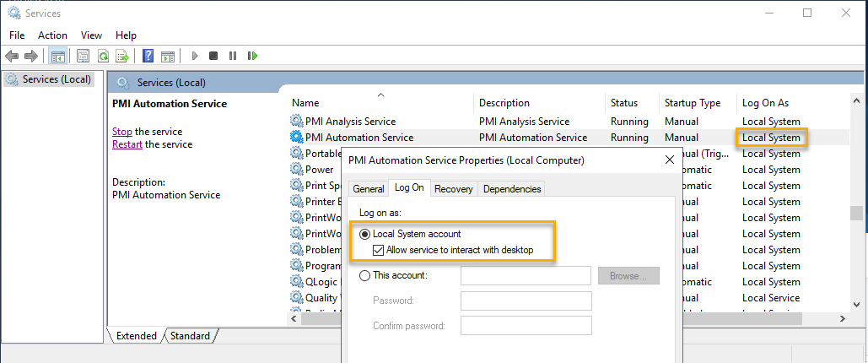Click the services list scrollbar up arrow
This screenshot has width=868, height=363.
856,100
